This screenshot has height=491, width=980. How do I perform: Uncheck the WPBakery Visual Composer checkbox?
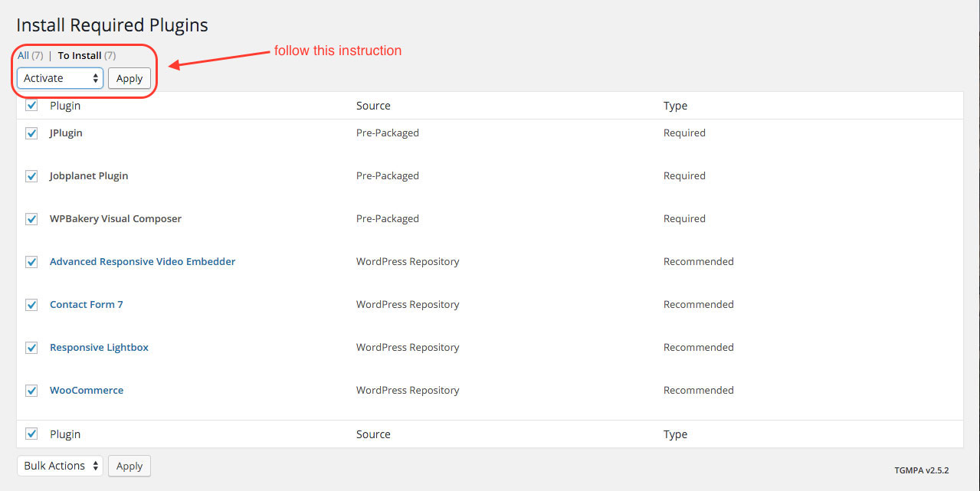point(31,219)
